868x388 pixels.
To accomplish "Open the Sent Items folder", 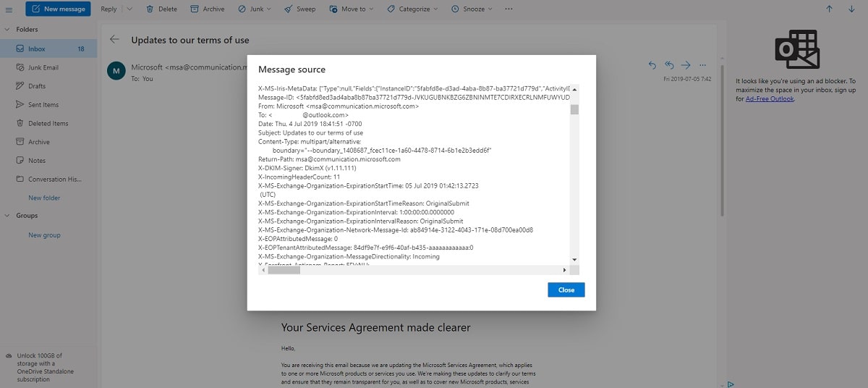I will tap(48, 105).
